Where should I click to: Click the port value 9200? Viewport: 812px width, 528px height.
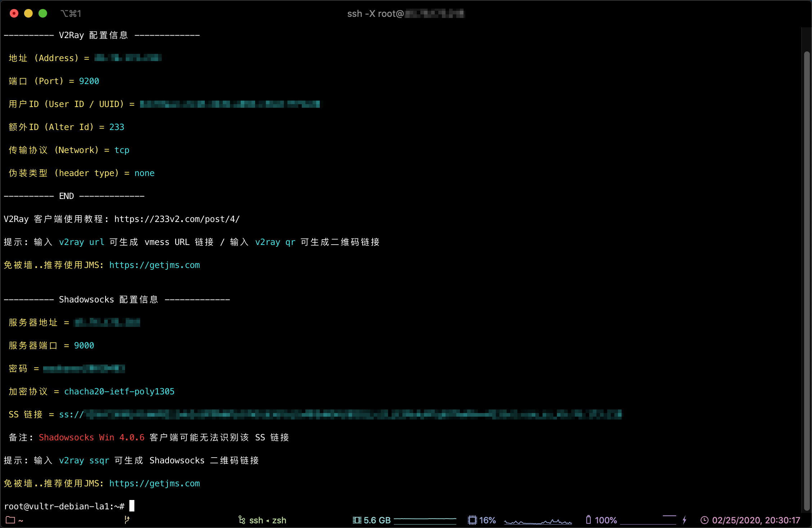[x=89, y=81]
